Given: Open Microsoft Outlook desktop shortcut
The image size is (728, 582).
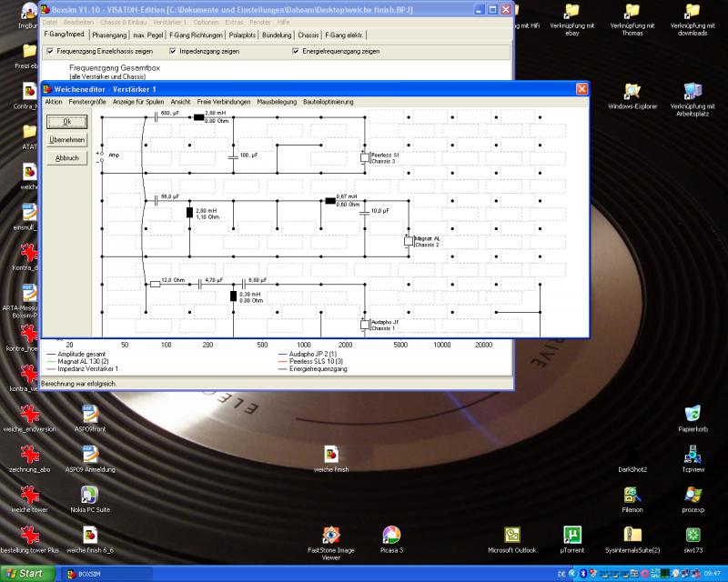Looking at the screenshot, I should [x=512, y=534].
